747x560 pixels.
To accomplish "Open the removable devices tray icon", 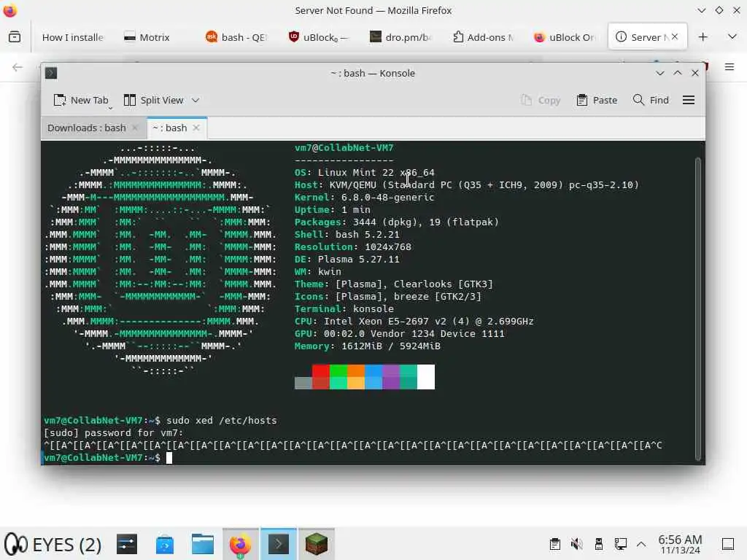I will (599, 544).
